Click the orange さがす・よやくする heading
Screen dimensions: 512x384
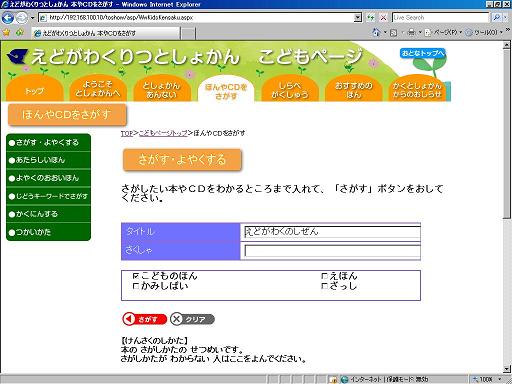point(182,160)
